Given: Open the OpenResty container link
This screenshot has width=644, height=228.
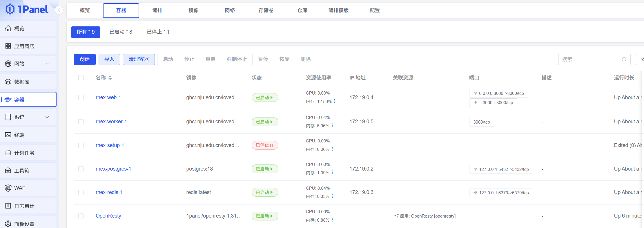Looking at the screenshot, I should pyautogui.click(x=108, y=216).
